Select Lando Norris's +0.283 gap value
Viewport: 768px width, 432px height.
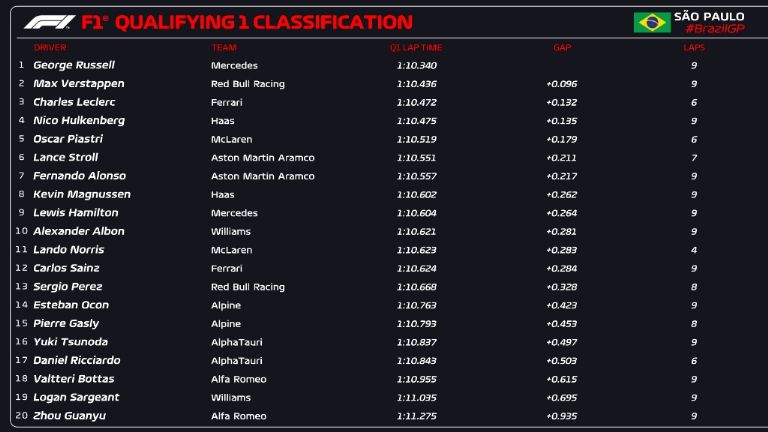click(x=562, y=250)
